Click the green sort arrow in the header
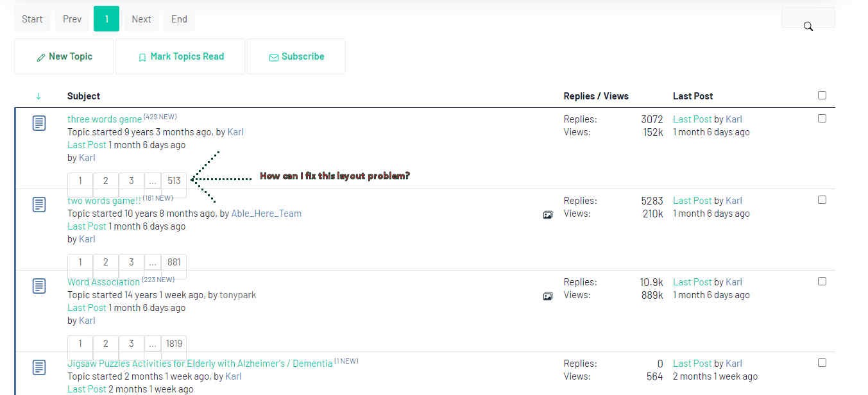 [x=38, y=96]
